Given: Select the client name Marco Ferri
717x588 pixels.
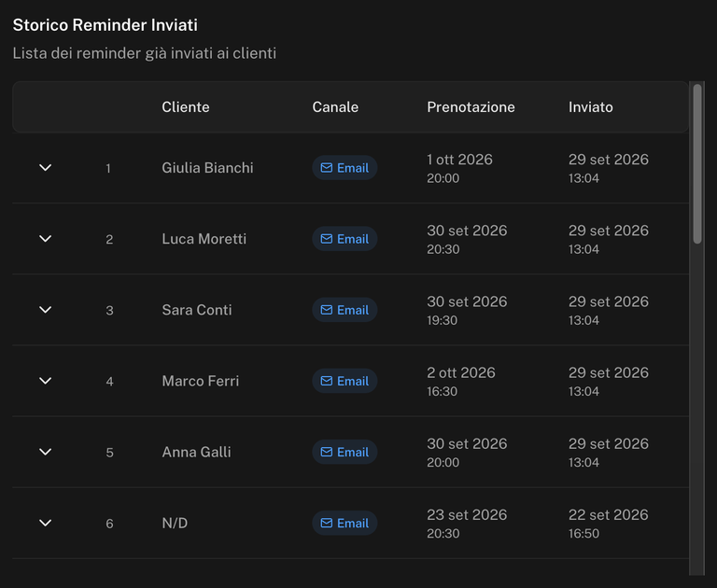Looking at the screenshot, I should [x=201, y=381].
